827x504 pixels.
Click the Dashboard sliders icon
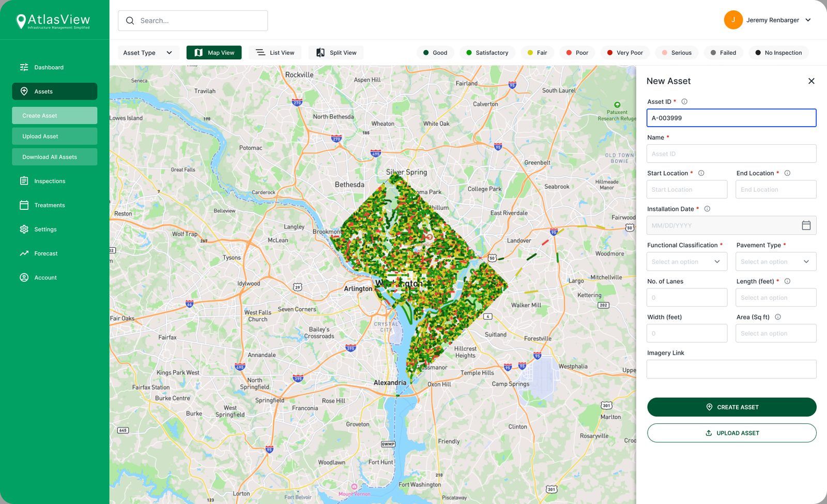pyautogui.click(x=24, y=67)
